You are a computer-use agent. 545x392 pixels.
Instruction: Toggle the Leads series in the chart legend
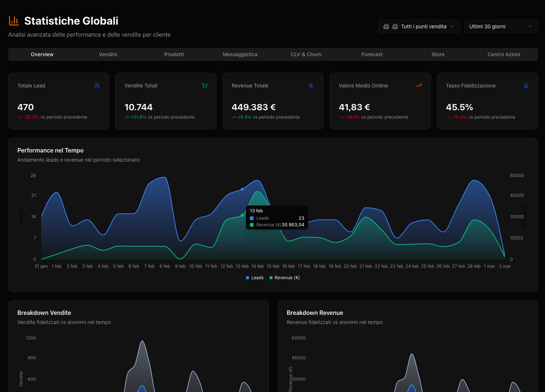(254, 277)
